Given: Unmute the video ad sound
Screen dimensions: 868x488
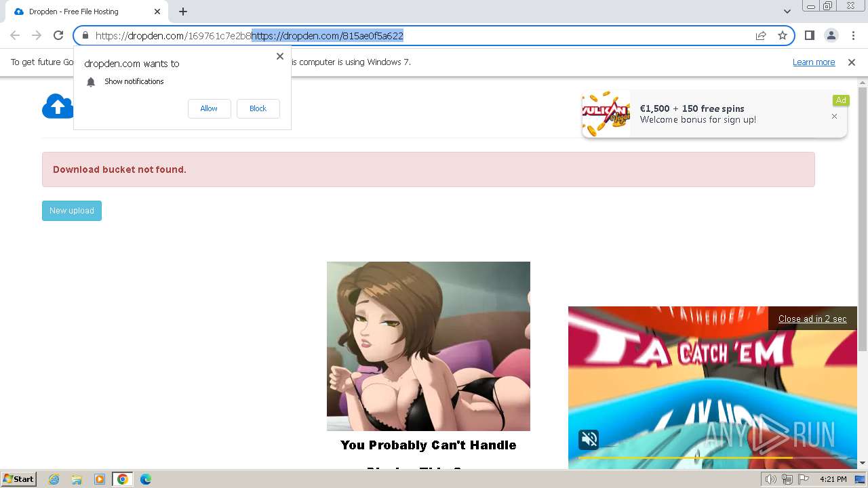Looking at the screenshot, I should click(589, 439).
